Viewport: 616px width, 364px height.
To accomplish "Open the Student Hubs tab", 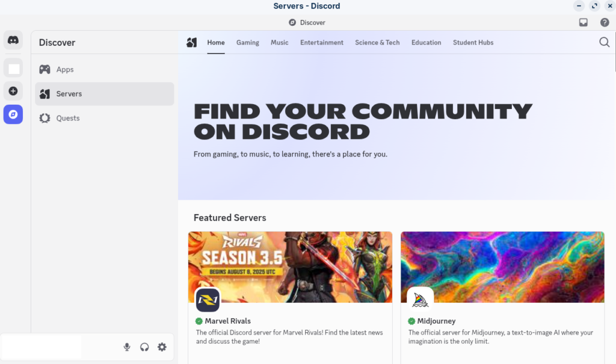I will click(473, 43).
